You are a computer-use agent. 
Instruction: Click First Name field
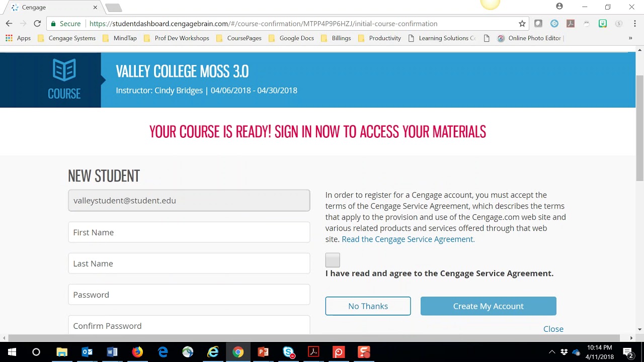point(189,232)
